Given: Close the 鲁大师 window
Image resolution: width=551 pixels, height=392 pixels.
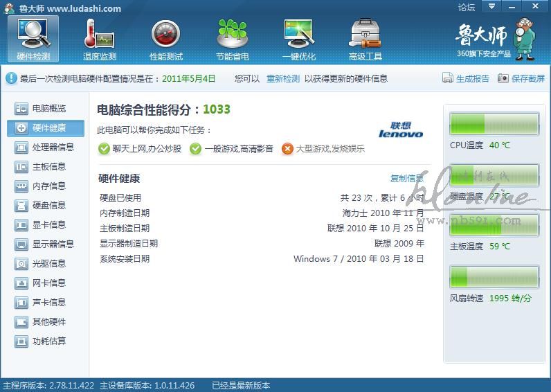Looking at the screenshot, I should click(535, 6).
